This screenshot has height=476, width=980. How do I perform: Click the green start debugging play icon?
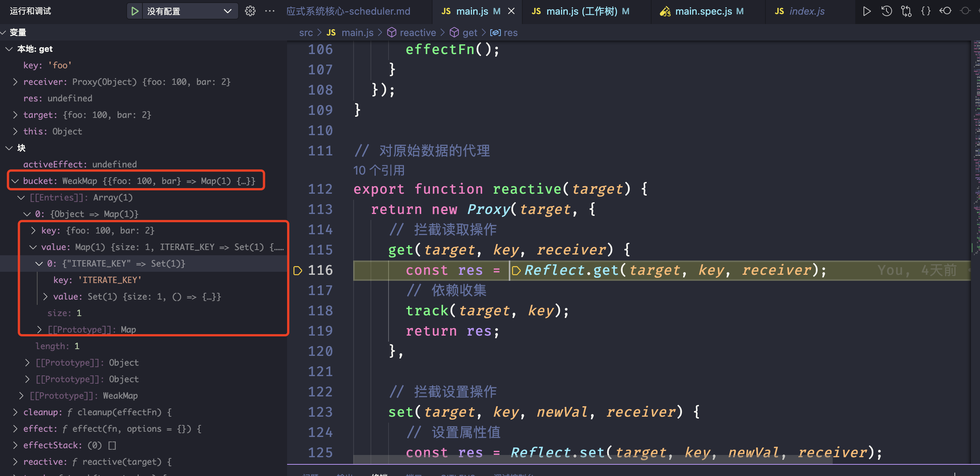(x=135, y=11)
